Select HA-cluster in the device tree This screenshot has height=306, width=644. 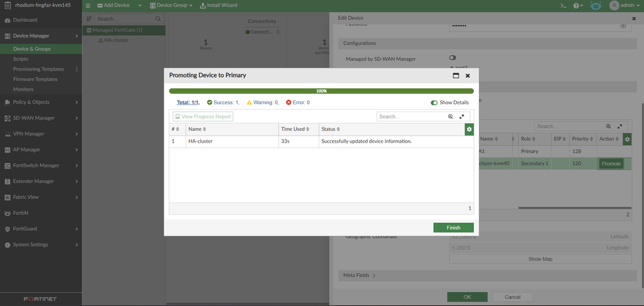tap(116, 40)
